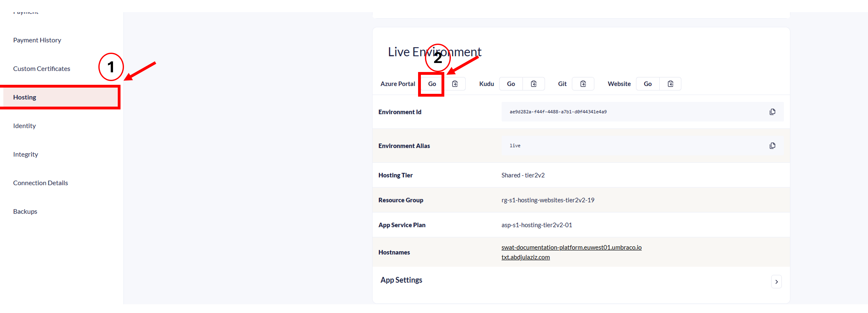
Task: Expand App Settings with chevron arrow
Action: coord(776,282)
